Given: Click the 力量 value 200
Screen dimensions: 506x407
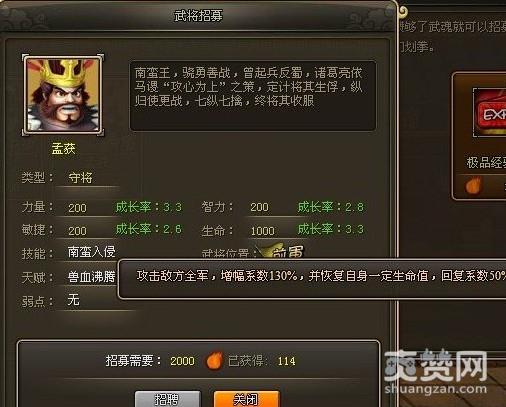Looking at the screenshot, I should point(77,208).
